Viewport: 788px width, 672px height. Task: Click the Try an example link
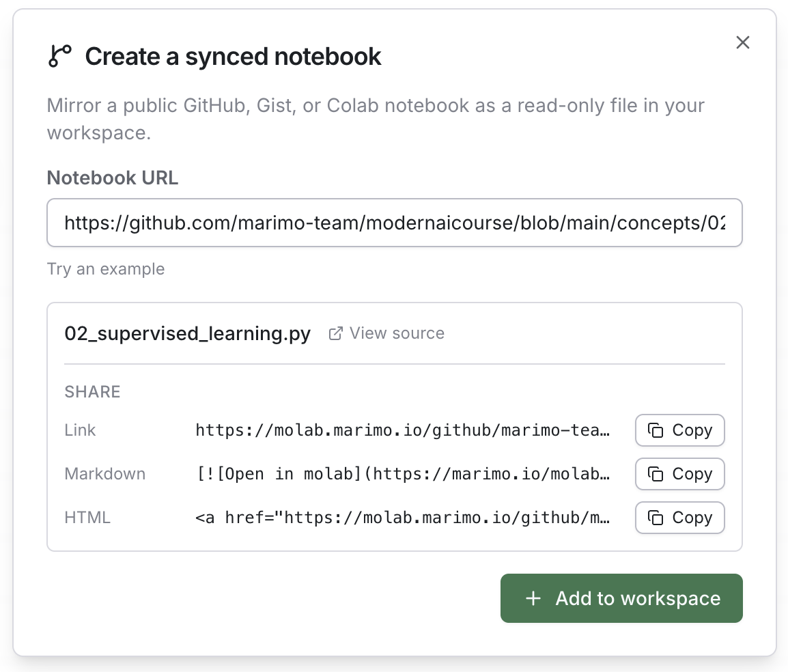coord(106,269)
